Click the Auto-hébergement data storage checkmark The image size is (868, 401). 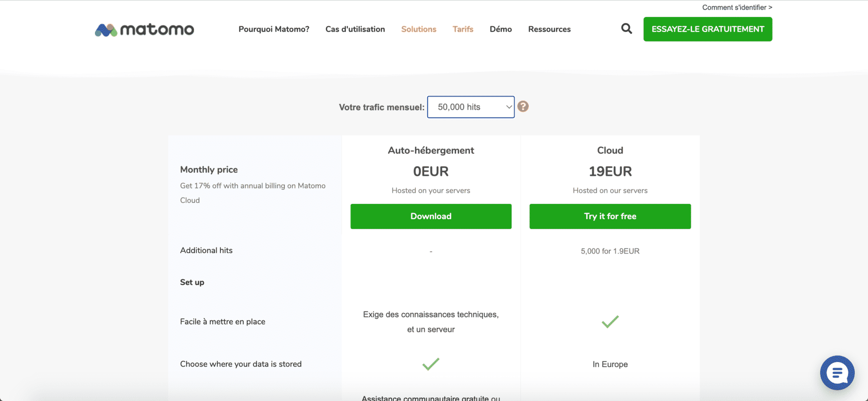click(431, 364)
